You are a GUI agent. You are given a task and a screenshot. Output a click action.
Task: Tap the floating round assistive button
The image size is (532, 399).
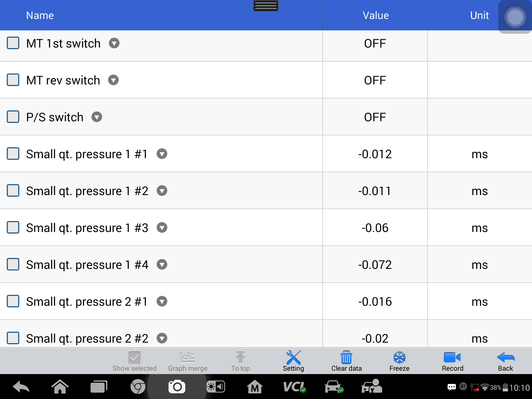click(x=515, y=17)
